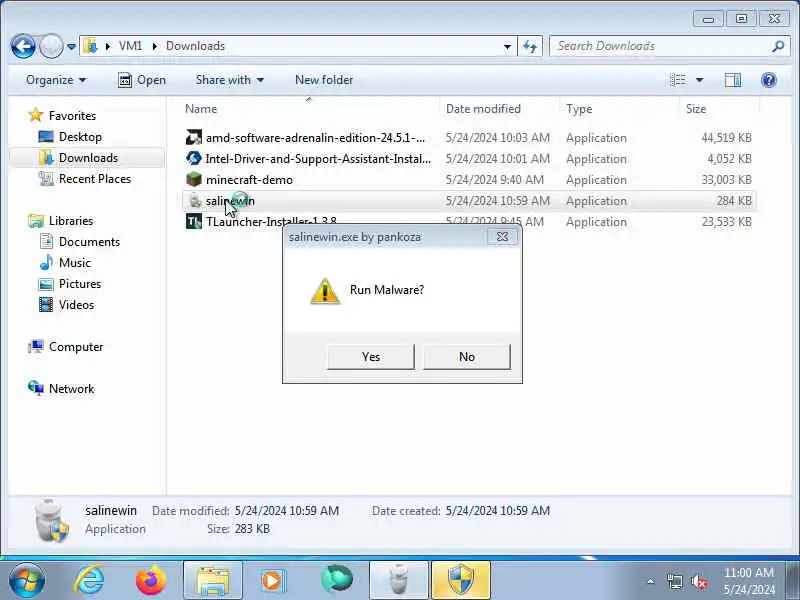Click the search magnifier icon
Screen dimensions: 800x600
click(778, 46)
